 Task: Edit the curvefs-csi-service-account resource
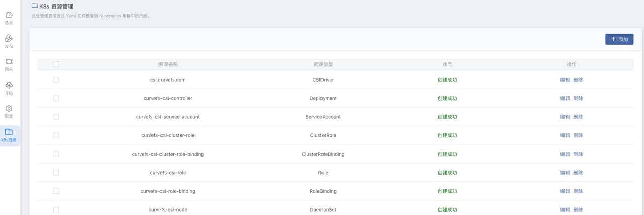click(x=565, y=117)
